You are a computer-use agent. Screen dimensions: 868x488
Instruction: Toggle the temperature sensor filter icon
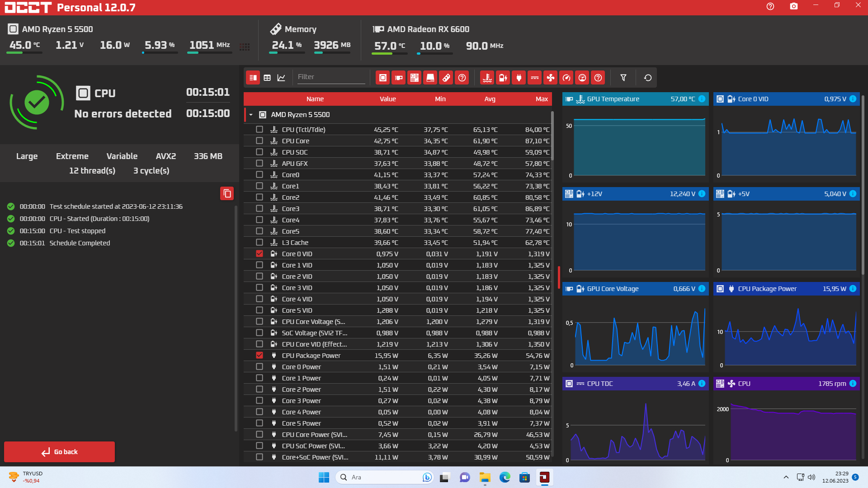[x=487, y=78]
